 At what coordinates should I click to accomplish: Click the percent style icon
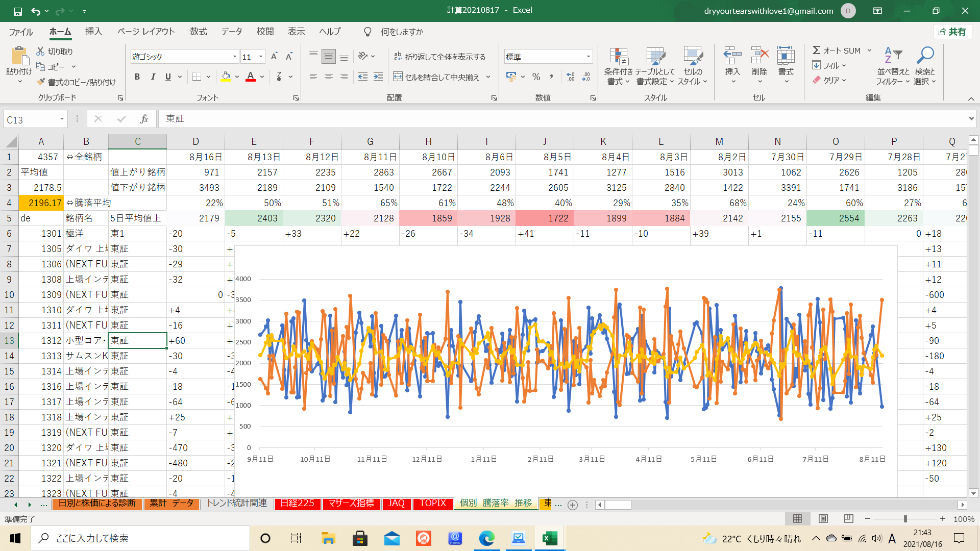[x=536, y=77]
